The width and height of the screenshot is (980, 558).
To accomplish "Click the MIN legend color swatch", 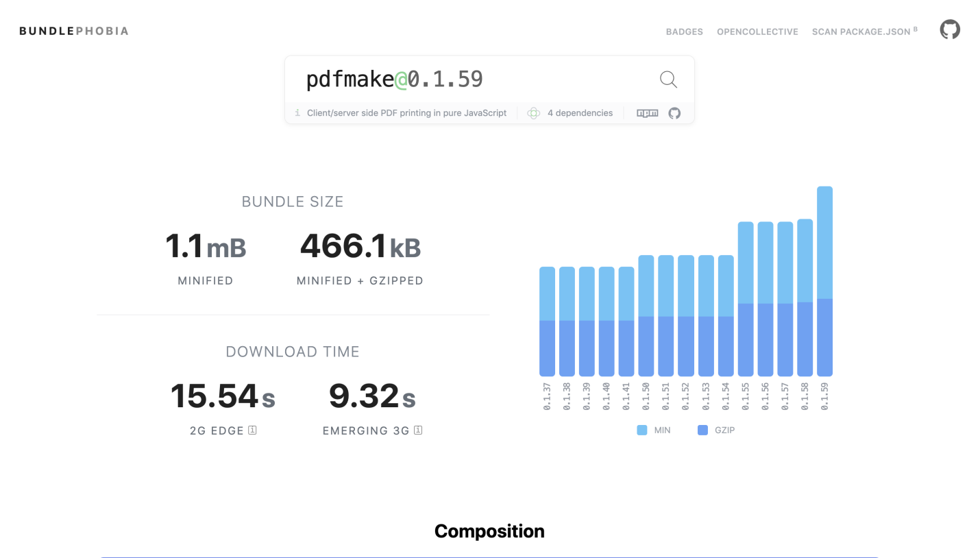I will coord(642,430).
